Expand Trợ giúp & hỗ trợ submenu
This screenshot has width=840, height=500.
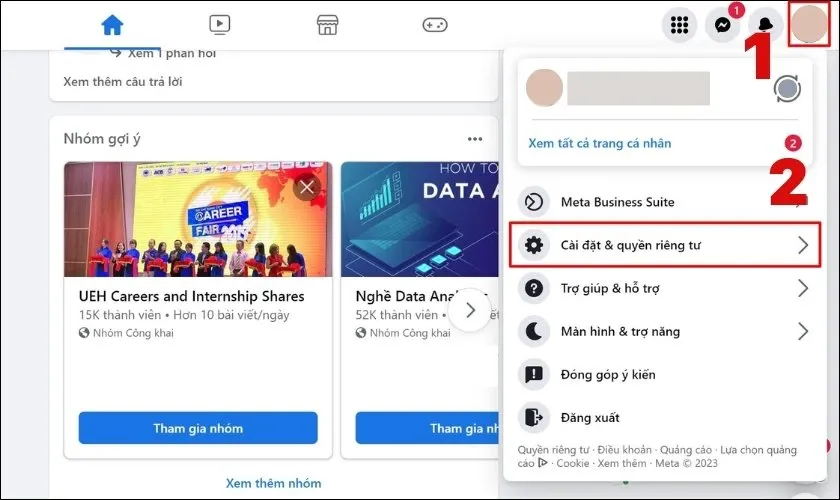coord(664,288)
